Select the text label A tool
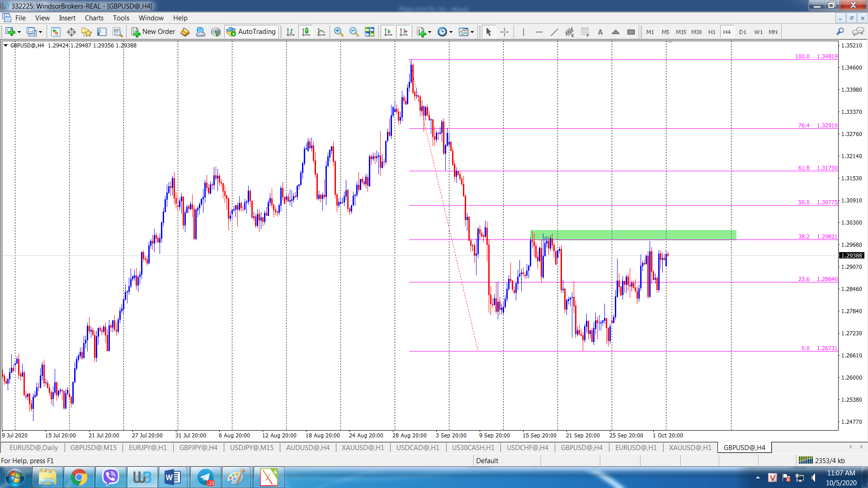 (600, 32)
